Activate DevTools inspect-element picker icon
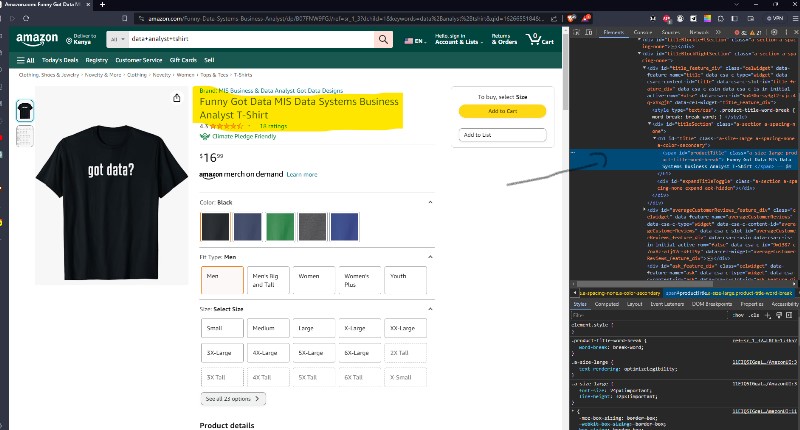The image size is (800, 430). pyautogui.click(x=577, y=32)
